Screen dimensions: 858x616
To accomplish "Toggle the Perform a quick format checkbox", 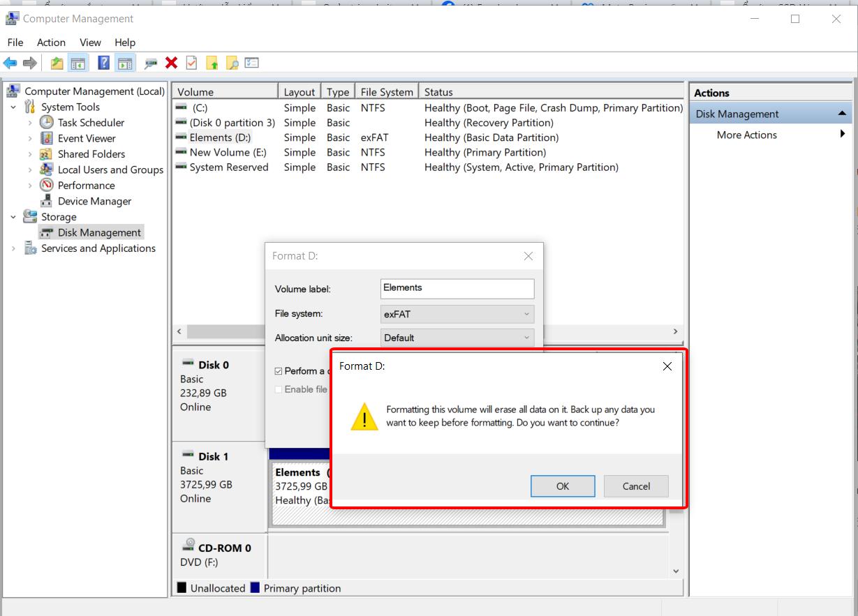I will [279, 371].
